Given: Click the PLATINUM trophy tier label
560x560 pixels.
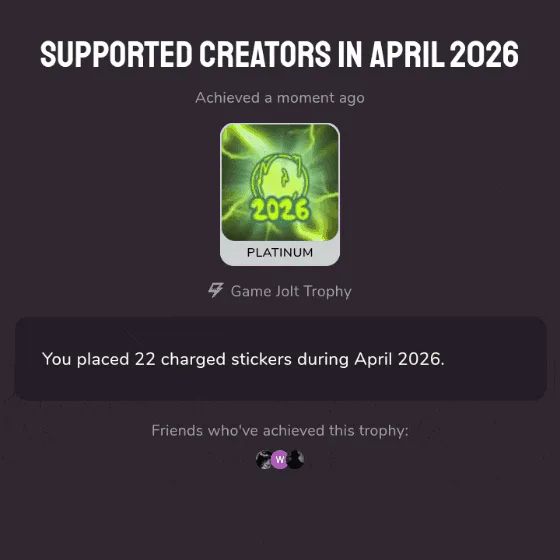Looking at the screenshot, I should (x=280, y=252).
